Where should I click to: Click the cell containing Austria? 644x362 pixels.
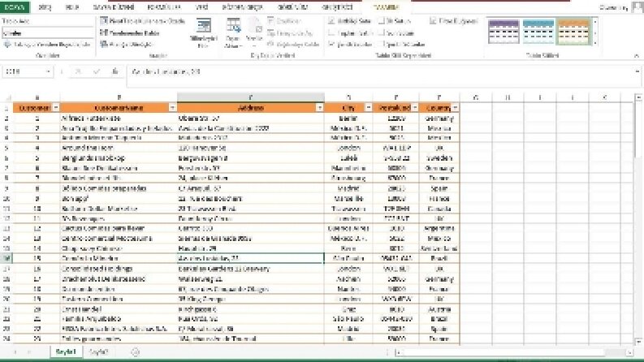pyautogui.click(x=439, y=309)
